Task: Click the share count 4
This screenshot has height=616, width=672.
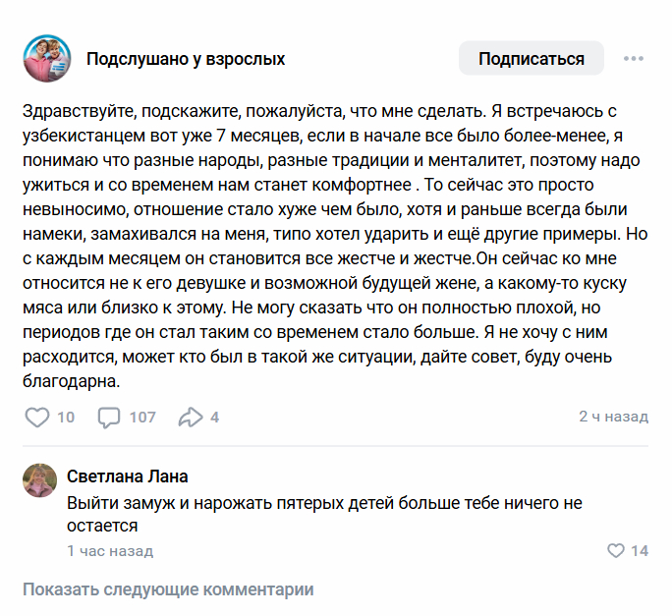Action: (x=214, y=418)
